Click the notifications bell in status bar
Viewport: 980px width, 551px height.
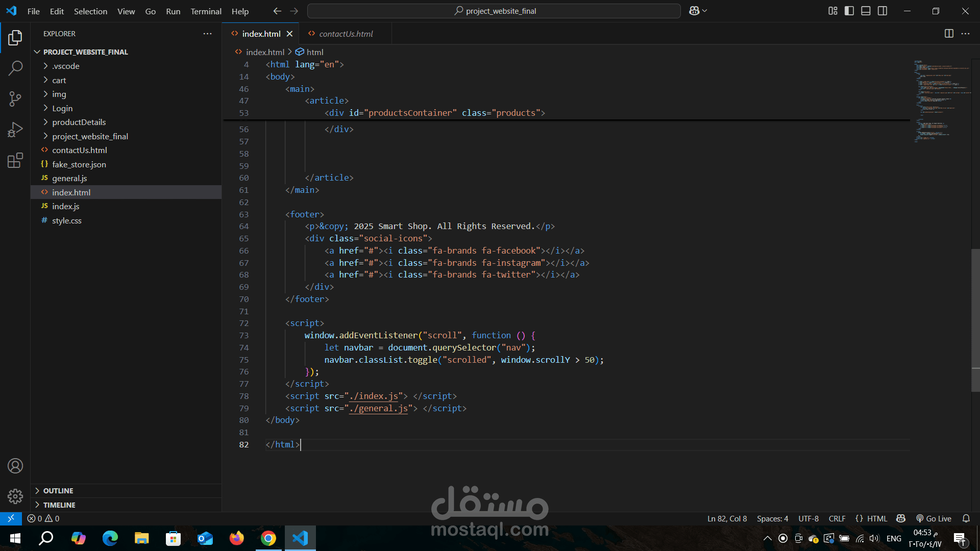pos(966,518)
